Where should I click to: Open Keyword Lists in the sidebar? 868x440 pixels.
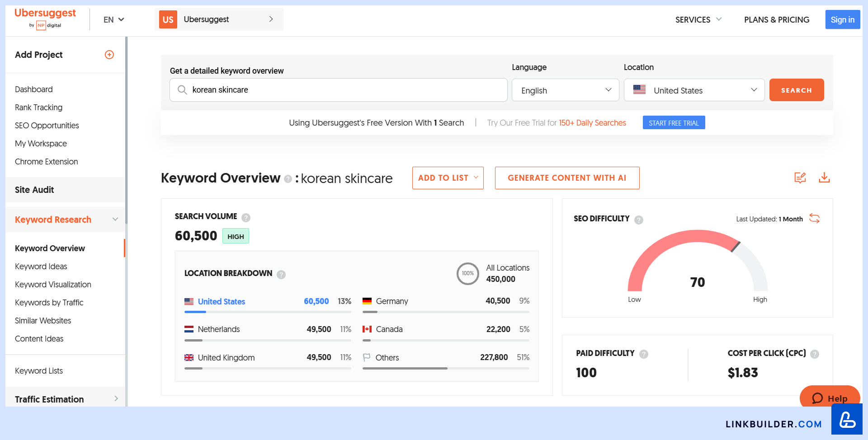coord(39,371)
